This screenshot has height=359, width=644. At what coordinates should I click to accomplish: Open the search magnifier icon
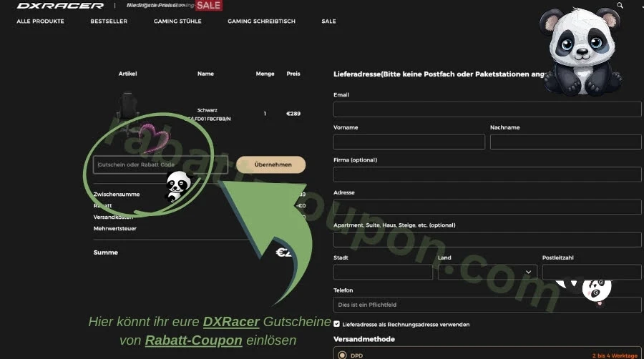(x=620, y=5)
